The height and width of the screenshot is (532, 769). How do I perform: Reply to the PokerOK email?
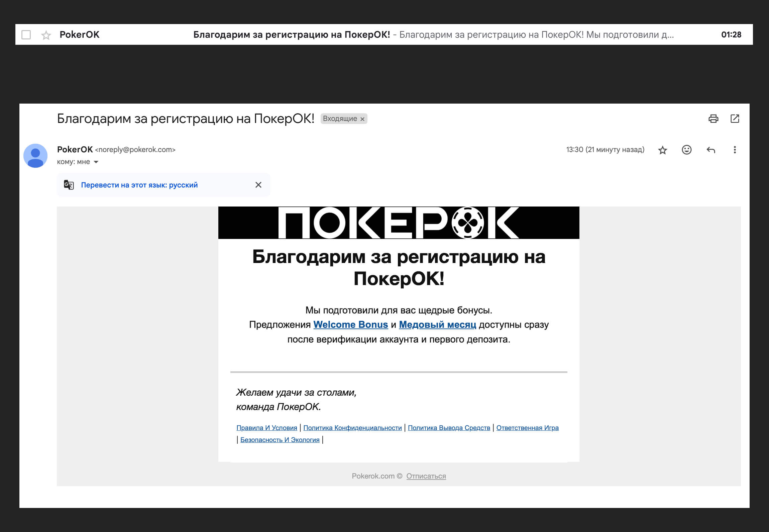coord(711,150)
